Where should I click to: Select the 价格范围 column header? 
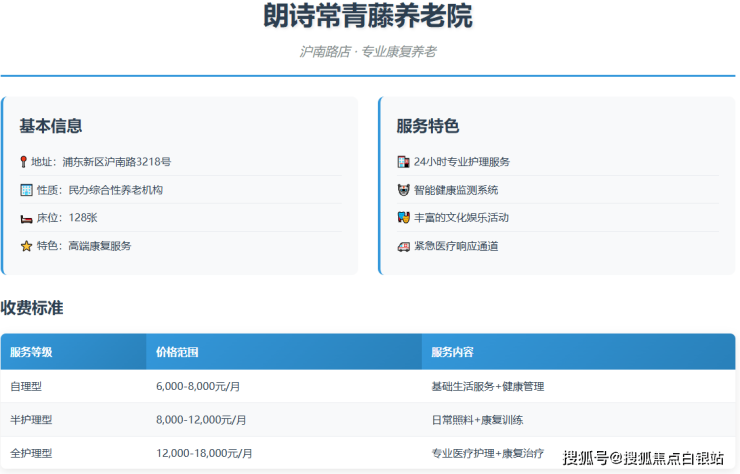click(x=177, y=352)
